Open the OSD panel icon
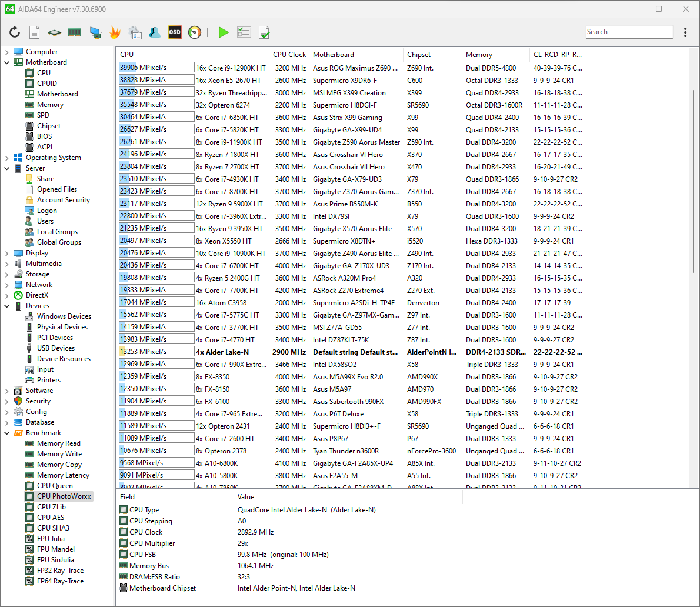Screen dimensions: 700x607 point(175,32)
